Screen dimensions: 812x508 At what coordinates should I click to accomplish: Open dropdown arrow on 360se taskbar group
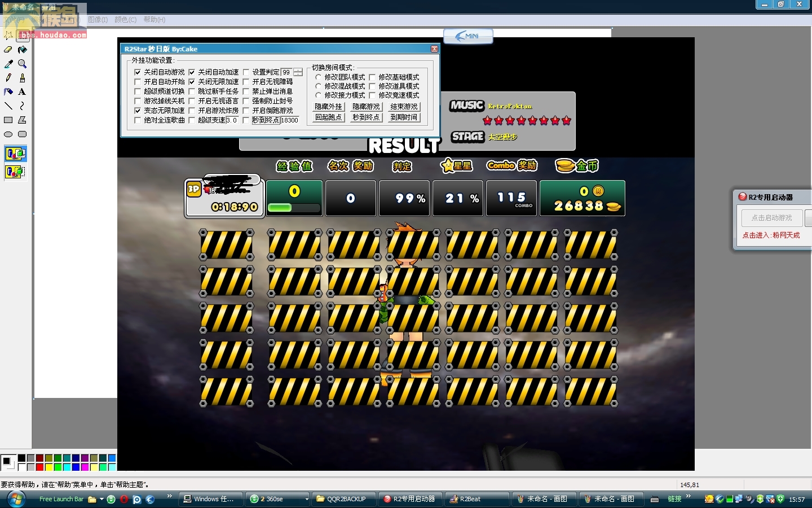tap(307, 500)
